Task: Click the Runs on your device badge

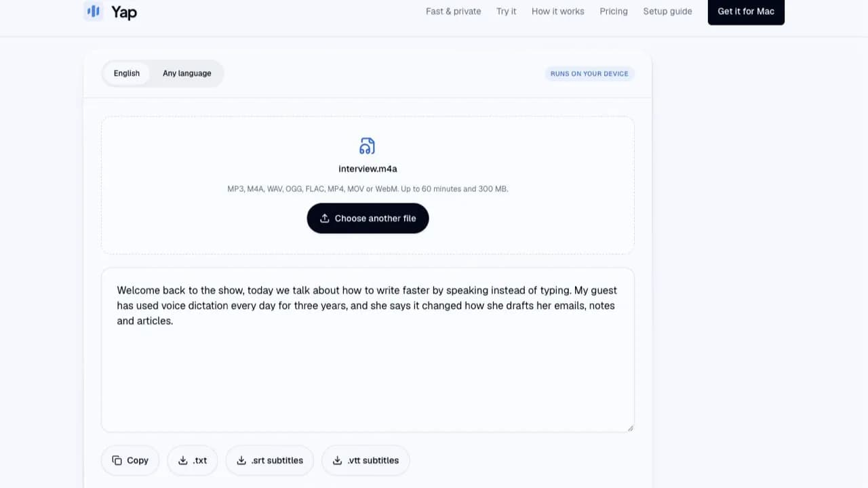Action: (589, 73)
